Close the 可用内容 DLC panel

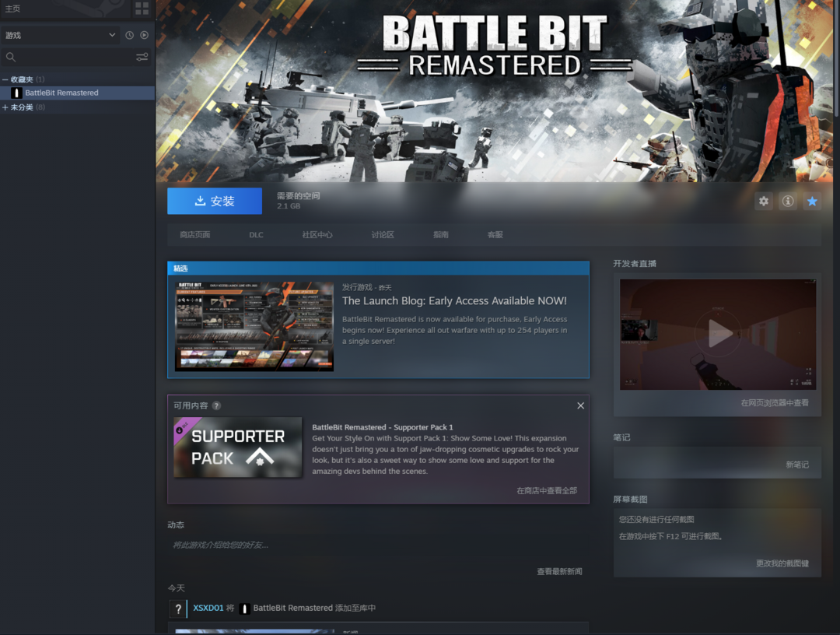click(580, 405)
